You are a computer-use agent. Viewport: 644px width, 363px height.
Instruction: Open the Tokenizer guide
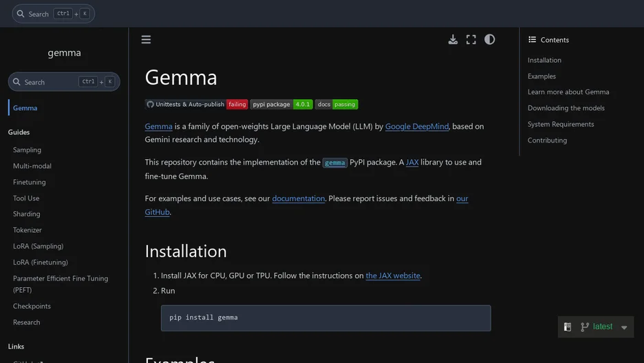click(x=28, y=230)
